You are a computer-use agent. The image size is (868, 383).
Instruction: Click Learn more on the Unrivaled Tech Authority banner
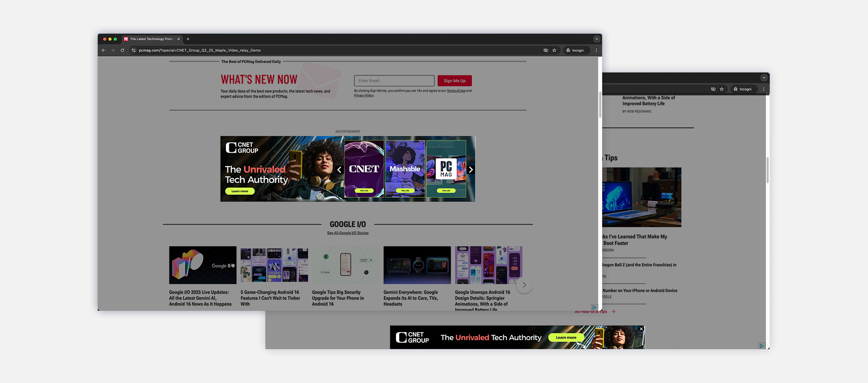240,191
